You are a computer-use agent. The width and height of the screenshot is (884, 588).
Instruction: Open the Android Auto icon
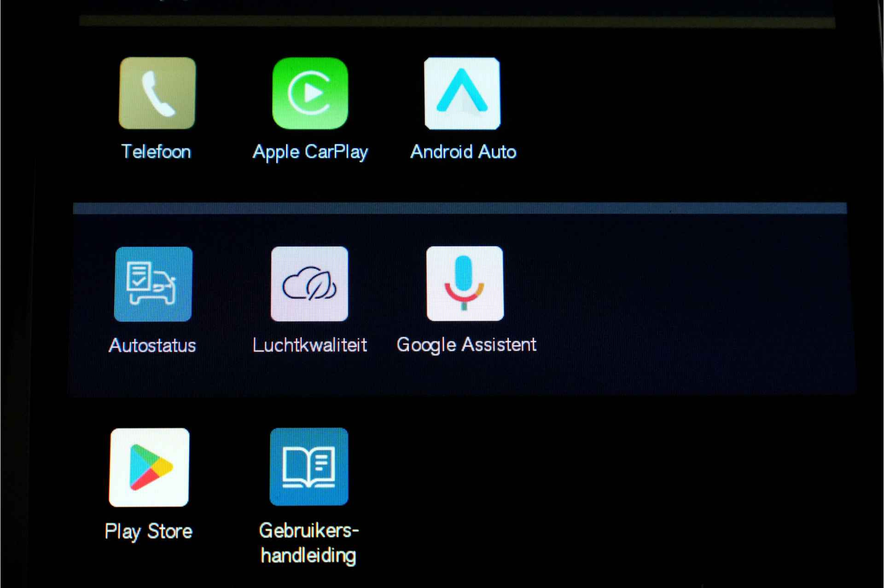pyautogui.click(x=462, y=93)
